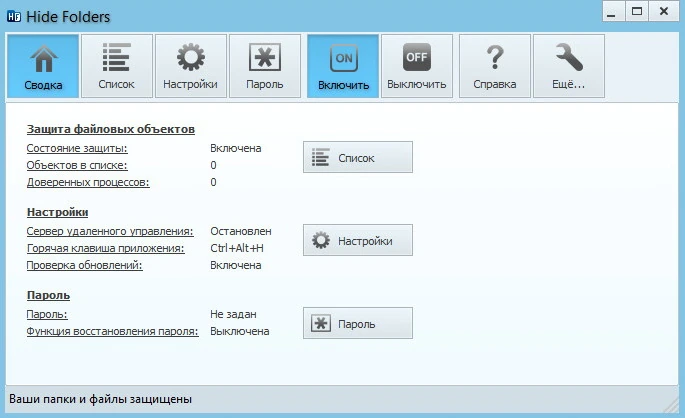This screenshot has width=685, height=418.
Task: Click the Пароль button in password section
Action: [358, 323]
